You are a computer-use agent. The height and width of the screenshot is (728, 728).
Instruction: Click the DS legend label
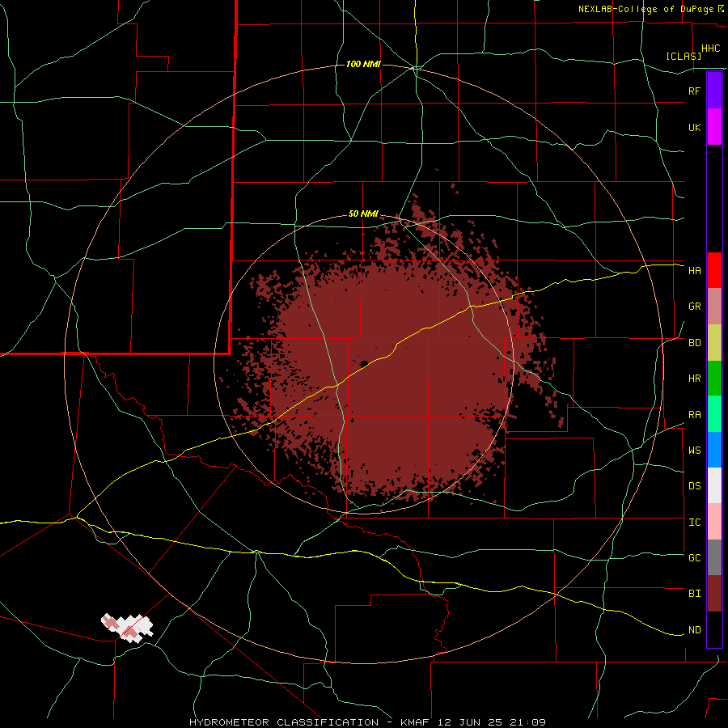click(x=694, y=486)
